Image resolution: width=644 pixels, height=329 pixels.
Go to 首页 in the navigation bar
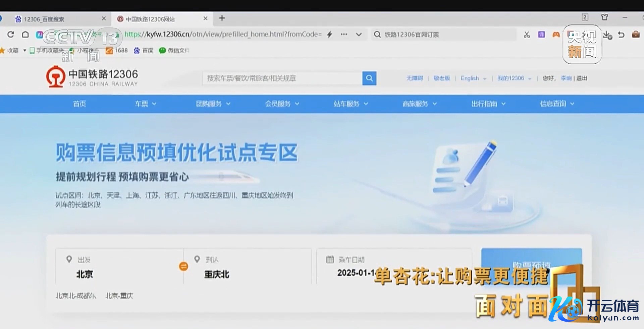click(x=79, y=104)
